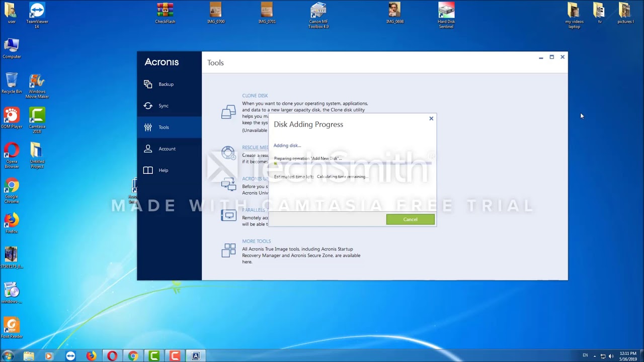Click the Acronis logo text
The image size is (644, 362).
coord(162,62)
